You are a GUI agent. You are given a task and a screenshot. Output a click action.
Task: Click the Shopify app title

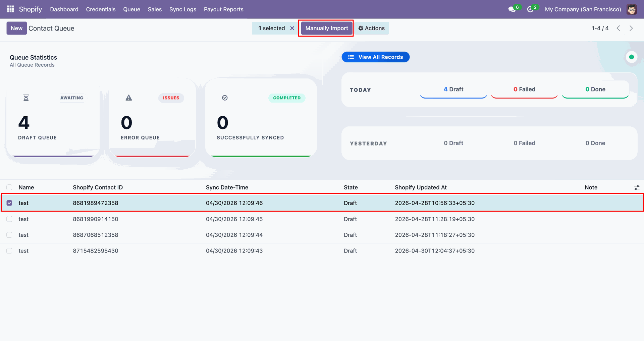tap(31, 9)
